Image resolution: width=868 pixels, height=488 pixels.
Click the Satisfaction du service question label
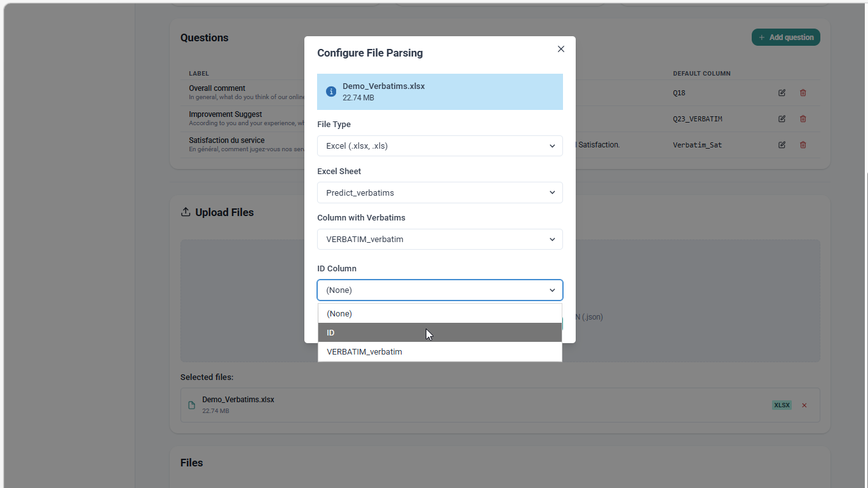226,140
